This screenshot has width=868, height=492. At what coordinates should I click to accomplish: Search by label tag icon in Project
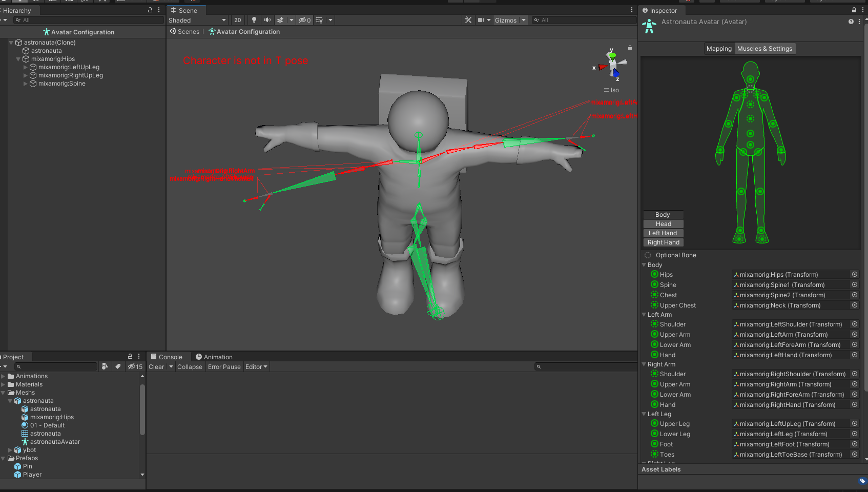click(118, 366)
